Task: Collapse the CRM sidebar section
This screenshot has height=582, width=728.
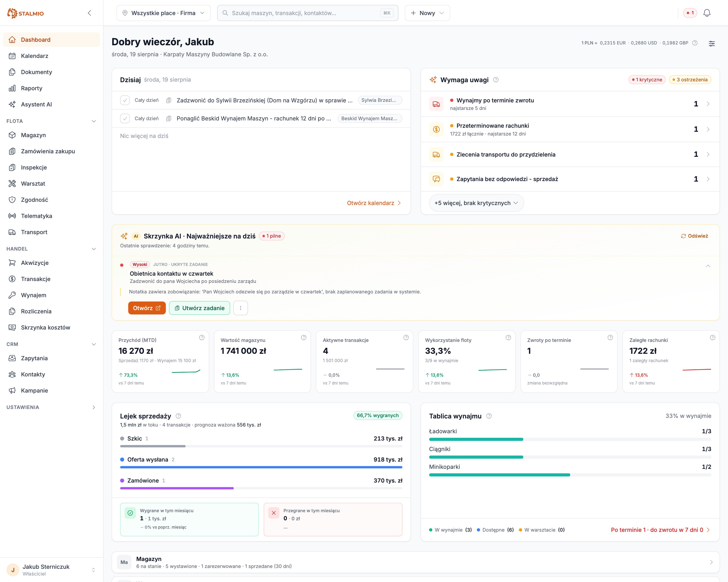Action: pos(94,344)
